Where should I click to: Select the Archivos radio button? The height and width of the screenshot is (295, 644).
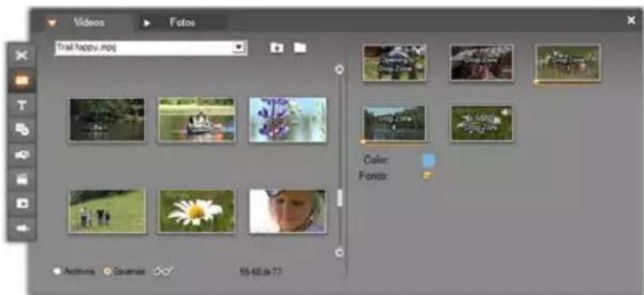[x=57, y=272]
